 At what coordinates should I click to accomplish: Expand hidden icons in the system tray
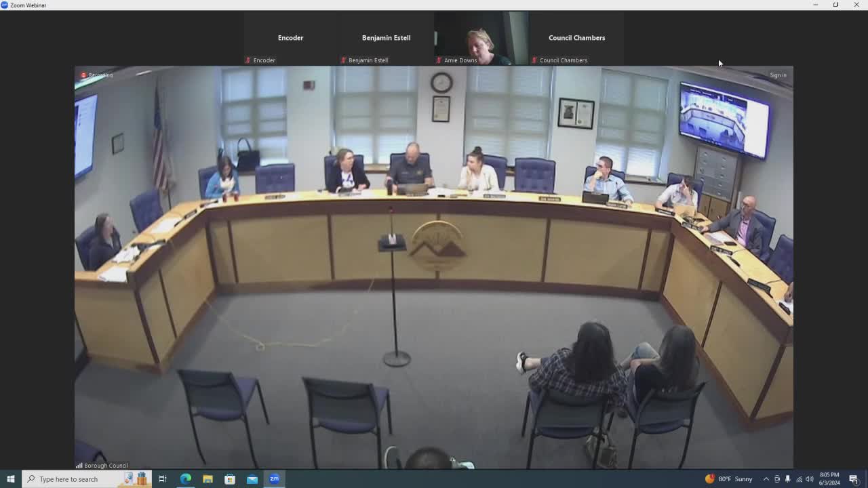click(x=767, y=479)
